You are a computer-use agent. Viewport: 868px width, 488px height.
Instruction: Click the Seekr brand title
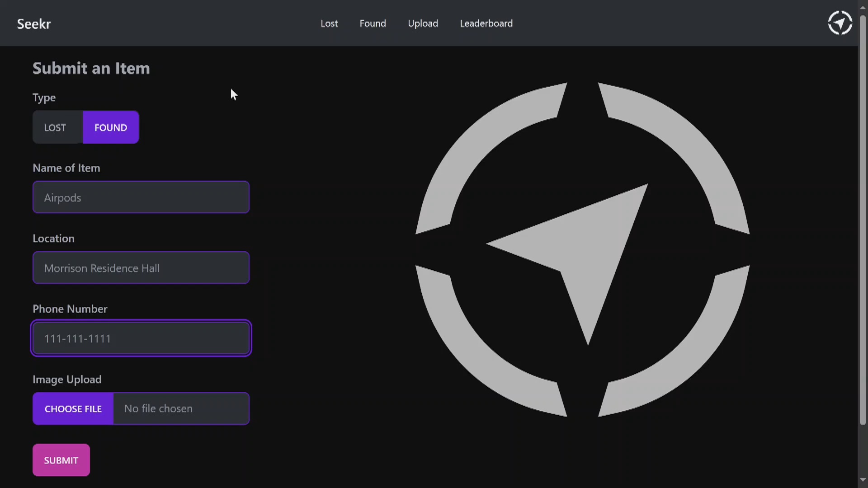(x=34, y=24)
